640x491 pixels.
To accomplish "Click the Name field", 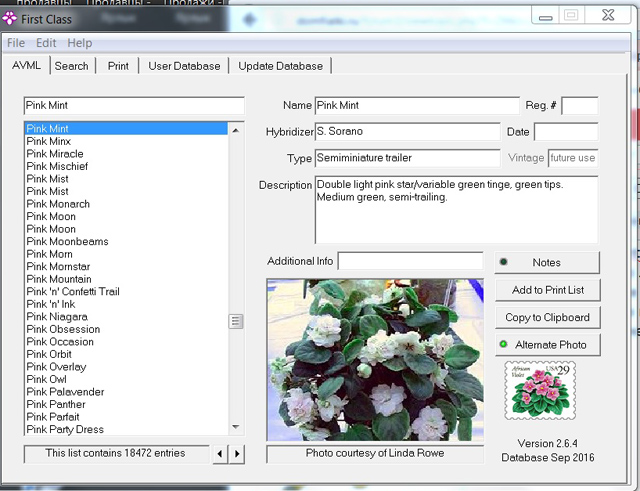I will [x=417, y=106].
